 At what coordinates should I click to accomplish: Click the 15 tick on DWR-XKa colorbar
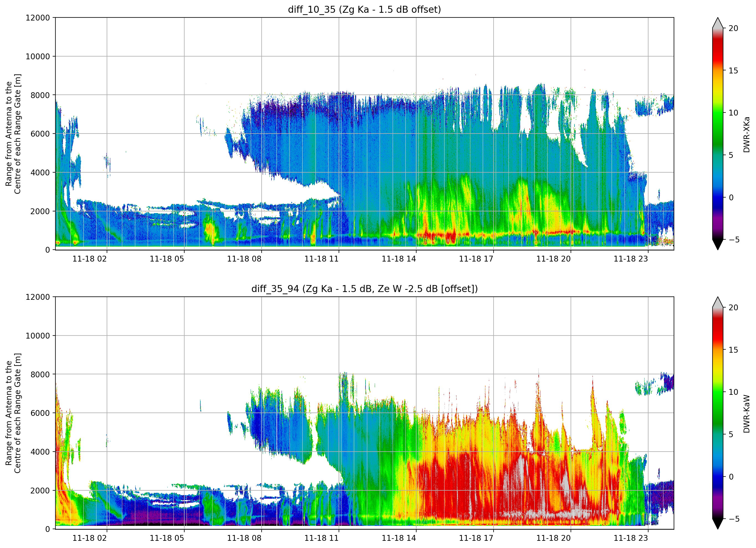pos(733,71)
